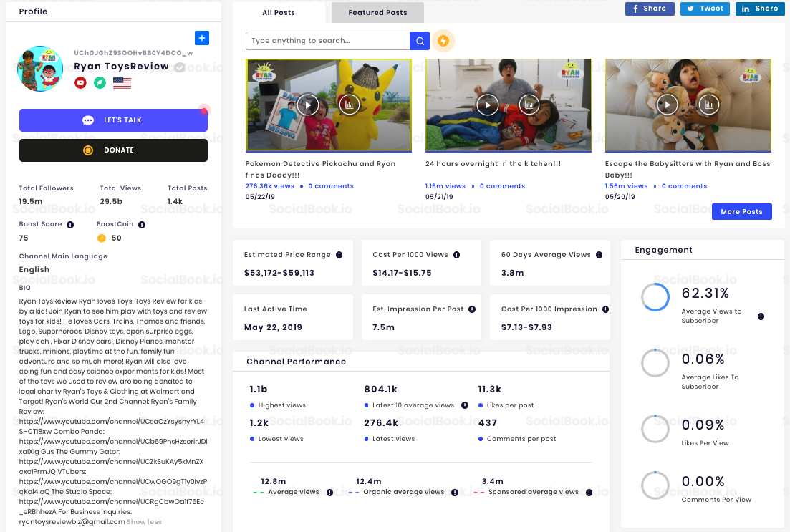Click the search input field
The image size is (790, 532).
(x=327, y=41)
